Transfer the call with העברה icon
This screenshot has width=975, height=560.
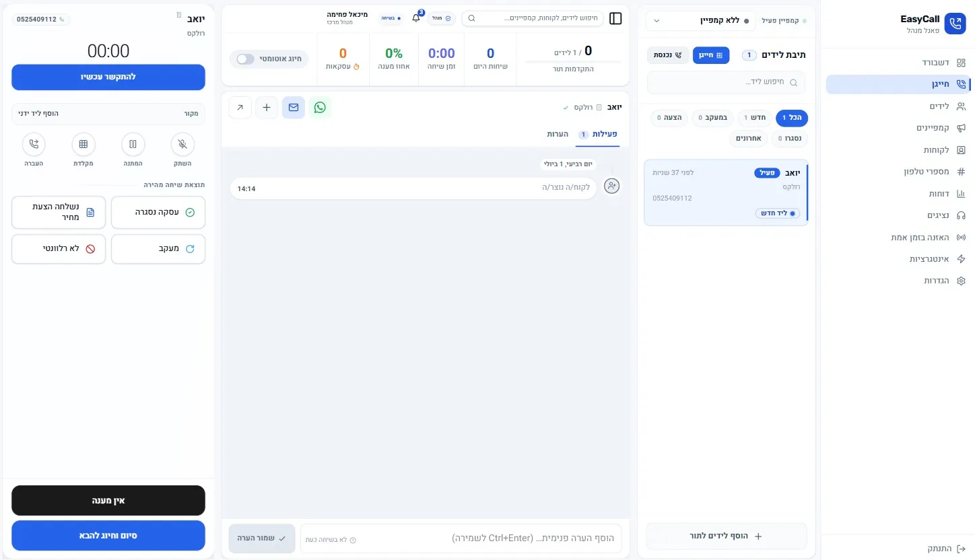click(34, 144)
